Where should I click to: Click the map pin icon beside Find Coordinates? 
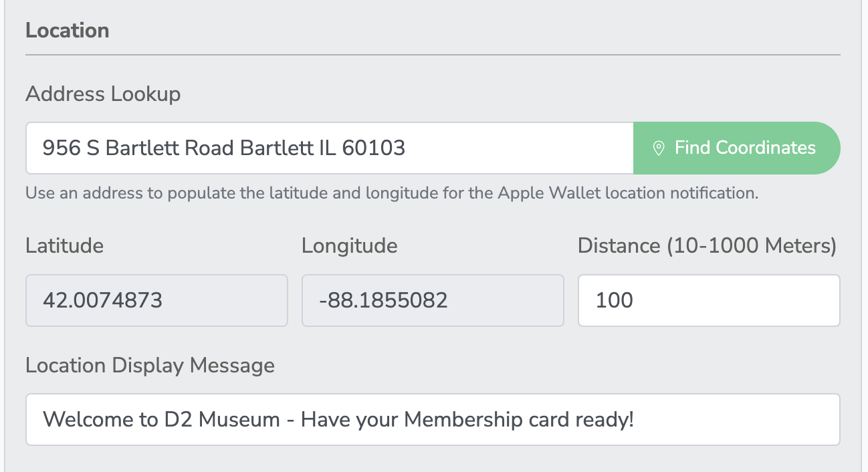(x=659, y=148)
